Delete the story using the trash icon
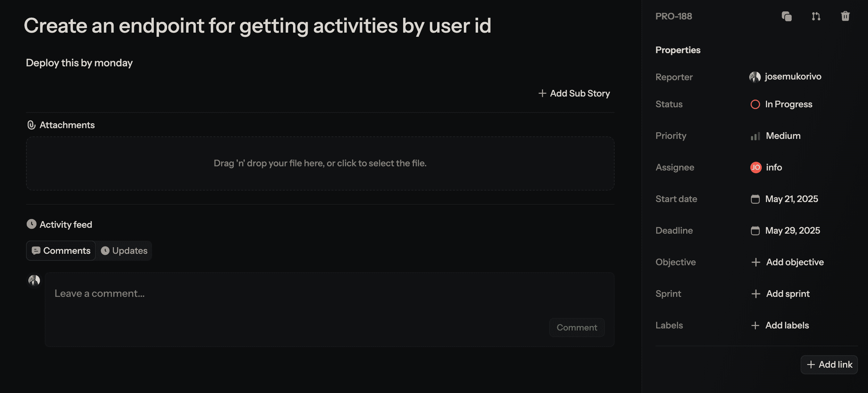The width and height of the screenshot is (868, 393). point(845,16)
